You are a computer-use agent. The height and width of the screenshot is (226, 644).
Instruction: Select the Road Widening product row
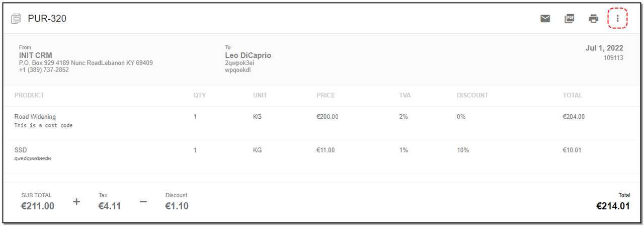(x=322, y=123)
